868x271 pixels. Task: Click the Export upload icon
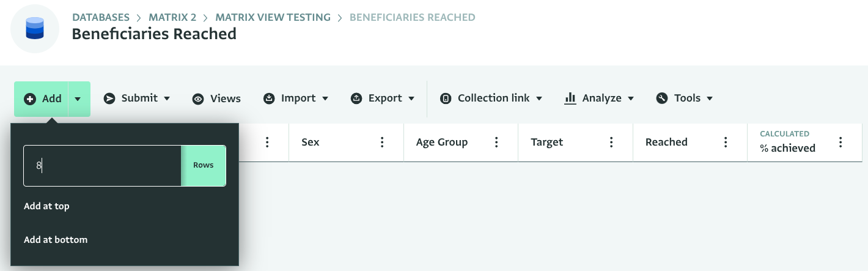click(356, 98)
